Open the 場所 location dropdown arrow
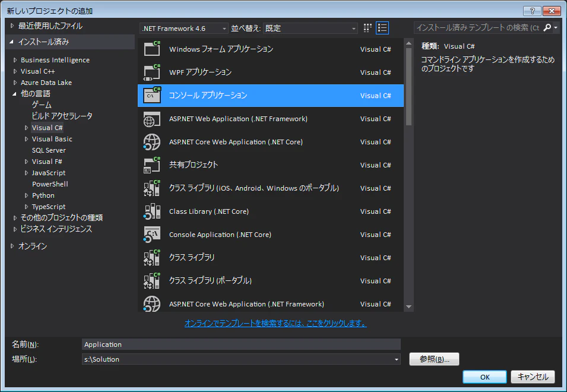The height and width of the screenshot is (392, 567). point(397,359)
